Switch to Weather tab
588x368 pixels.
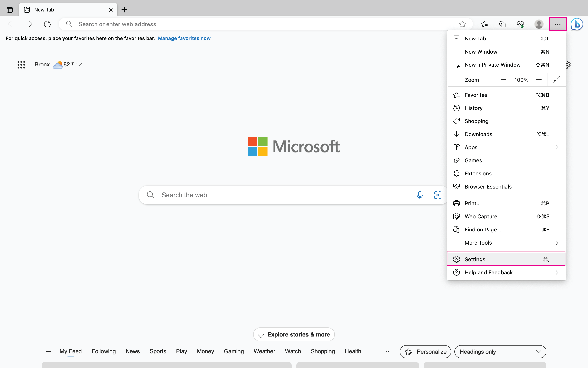point(264,351)
